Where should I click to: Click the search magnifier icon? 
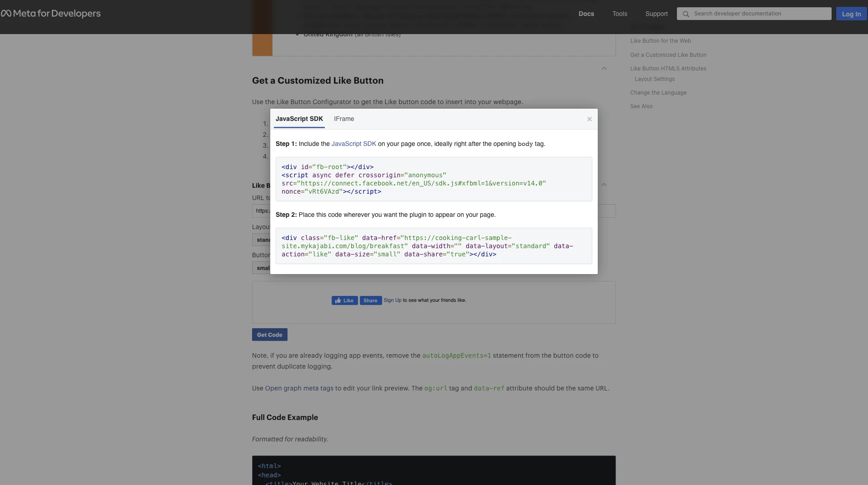point(686,13)
